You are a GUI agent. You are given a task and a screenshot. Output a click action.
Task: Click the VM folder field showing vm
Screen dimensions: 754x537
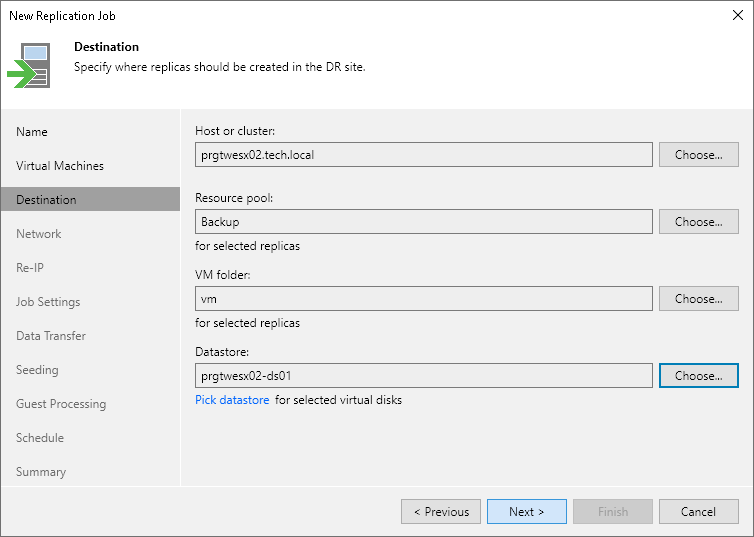click(424, 299)
